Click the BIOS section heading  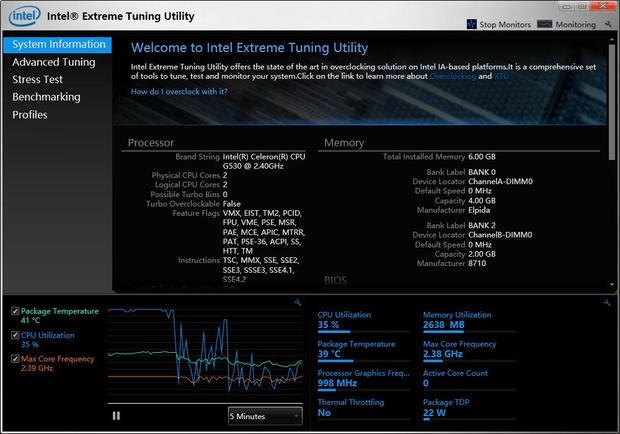[x=335, y=280]
